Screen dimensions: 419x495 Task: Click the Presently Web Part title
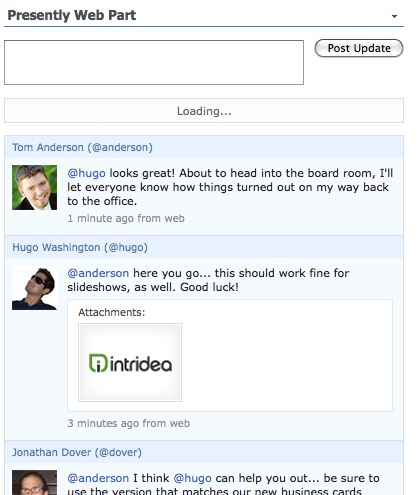coord(72,15)
